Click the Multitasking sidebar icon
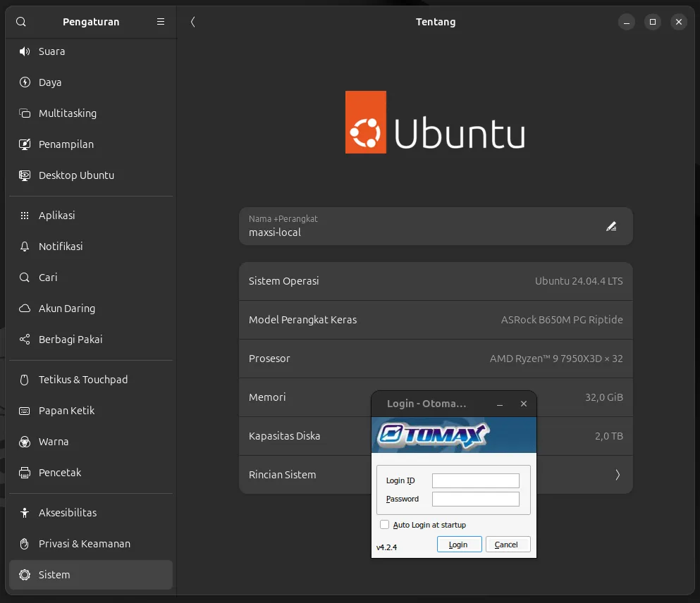 (25, 113)
